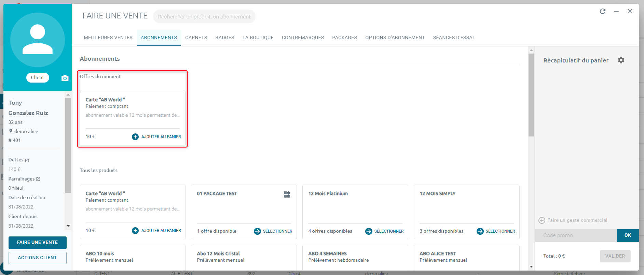This screenshot has height=275, width=644.
Task: Switch to Packages tab
Action: coord(345,38)
